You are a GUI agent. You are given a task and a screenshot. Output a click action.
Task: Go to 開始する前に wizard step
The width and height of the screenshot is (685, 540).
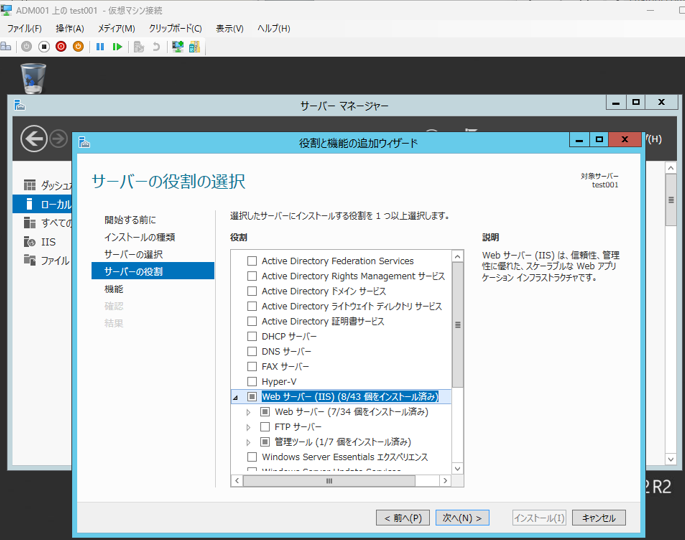point(130,220)
